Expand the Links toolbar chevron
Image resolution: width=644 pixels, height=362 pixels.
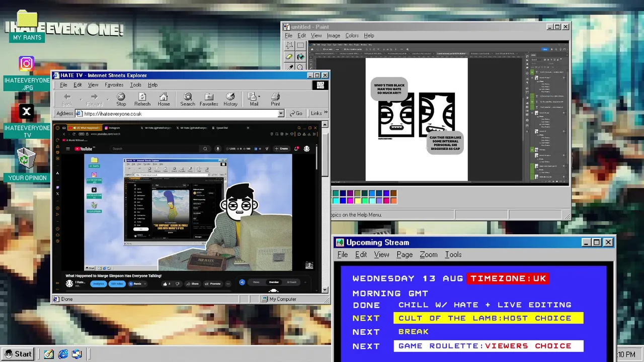coord(326,113)
